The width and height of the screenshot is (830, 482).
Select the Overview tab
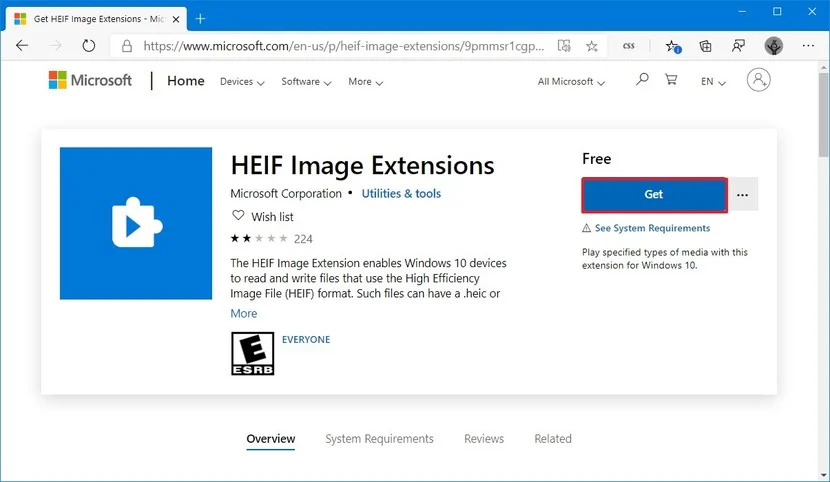[x=270, y=439]
